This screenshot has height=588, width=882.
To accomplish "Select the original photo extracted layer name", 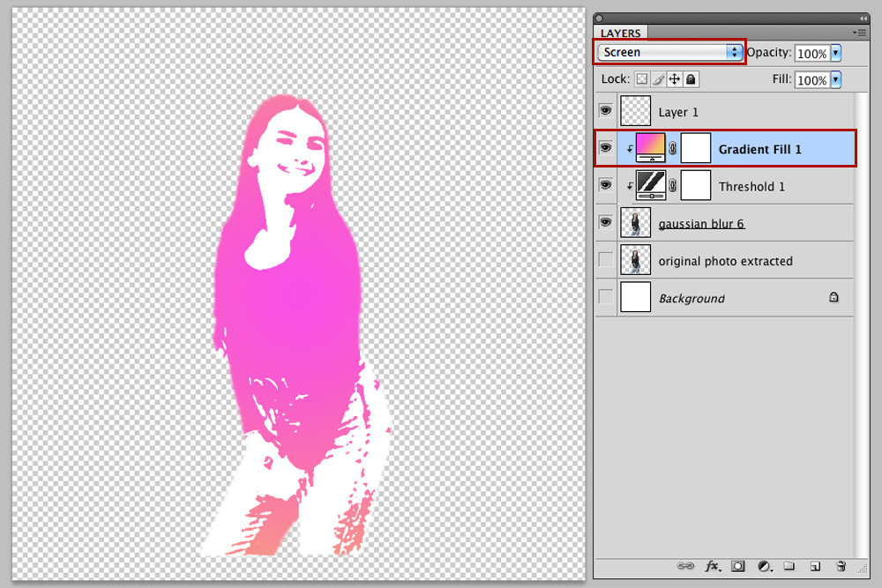I will 726,262.
